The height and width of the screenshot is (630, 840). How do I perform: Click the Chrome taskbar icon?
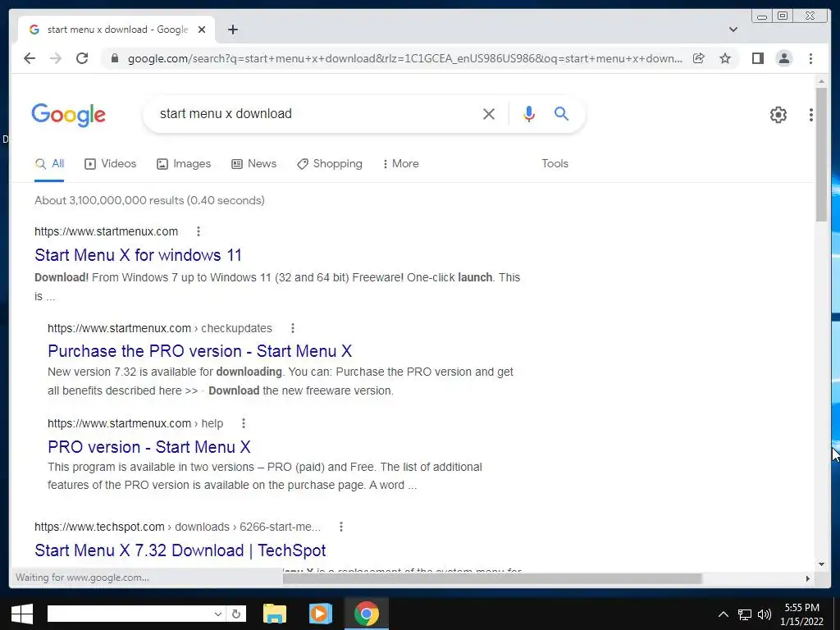367,614
